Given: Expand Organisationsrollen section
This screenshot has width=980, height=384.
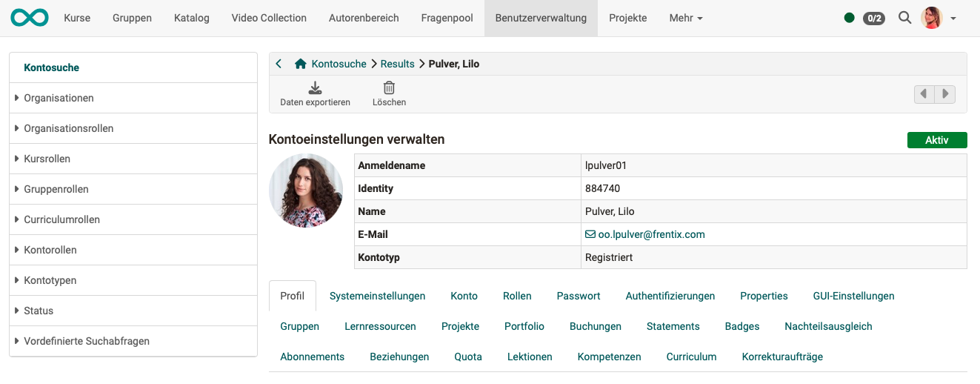Looking at the screenshot, I should (133, 128).
